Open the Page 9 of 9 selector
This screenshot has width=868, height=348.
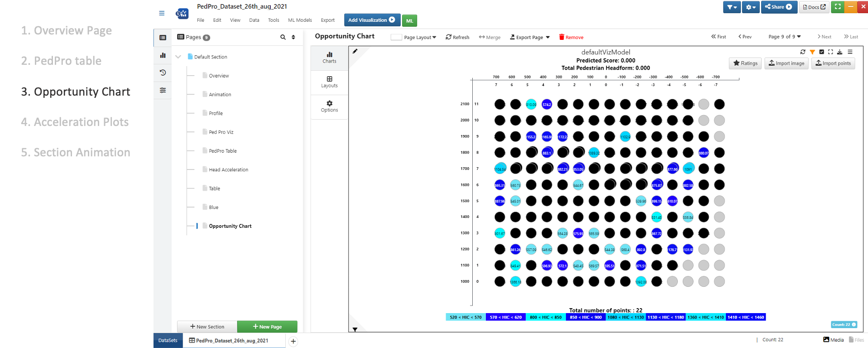click(785, 37)
